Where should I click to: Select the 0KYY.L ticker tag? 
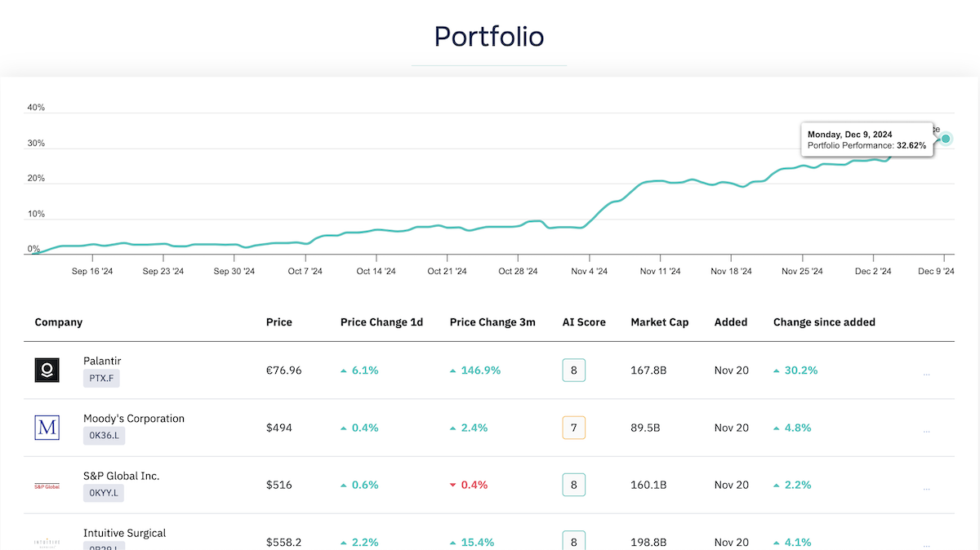coord(104,493)
